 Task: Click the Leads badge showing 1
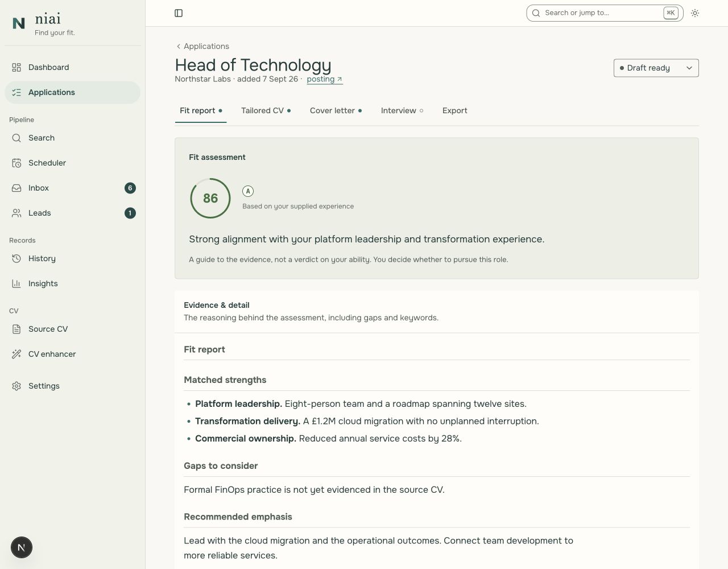(130, 213)
